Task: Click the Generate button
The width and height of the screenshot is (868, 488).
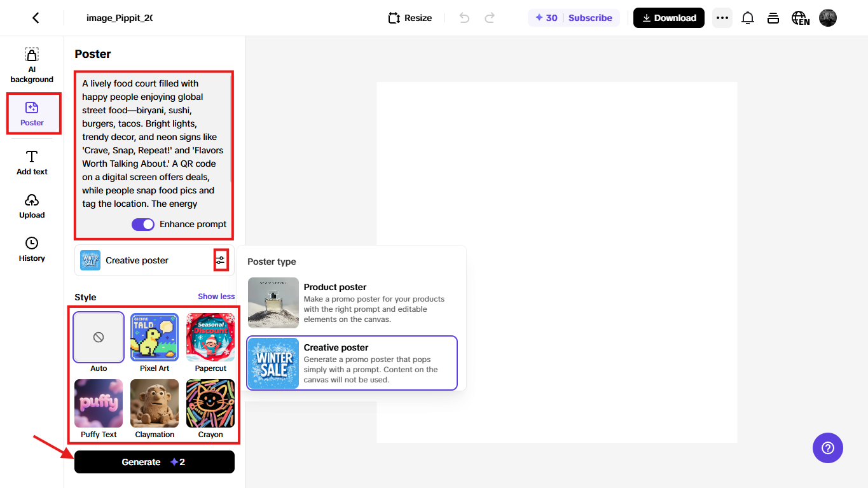Action: [x=155, y=462]
